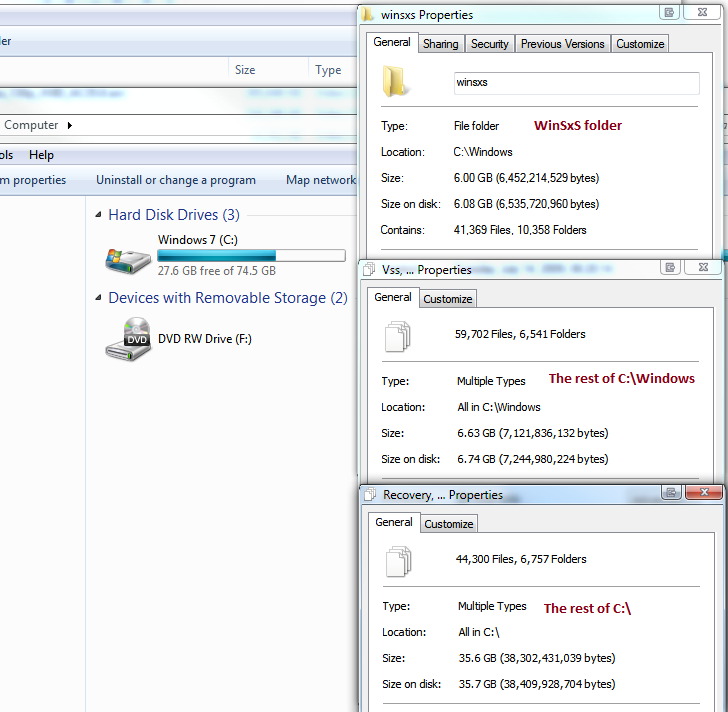Collapse the Hard Disk Drives group

coord(98,215)
